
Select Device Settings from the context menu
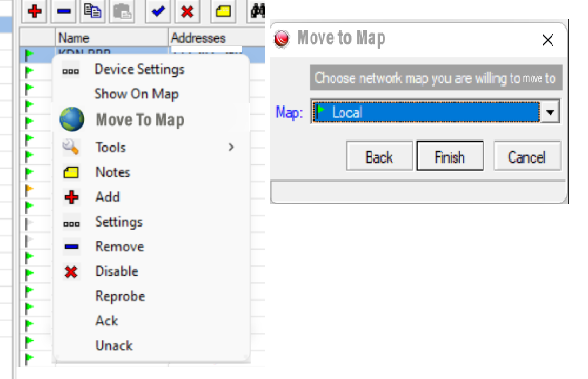139,69
